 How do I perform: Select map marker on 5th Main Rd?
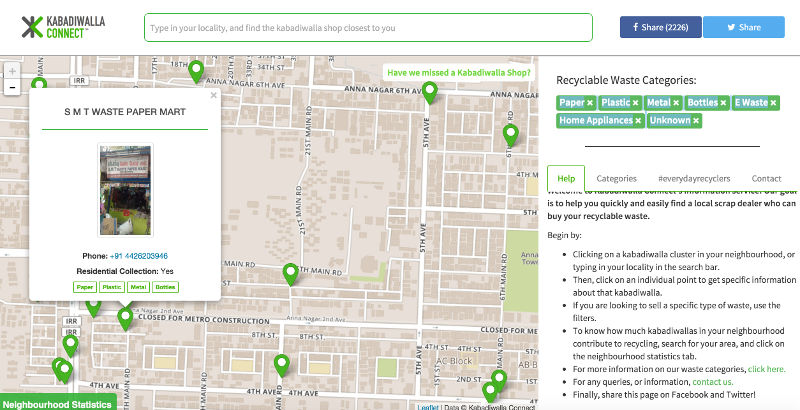tap(290, 274)
